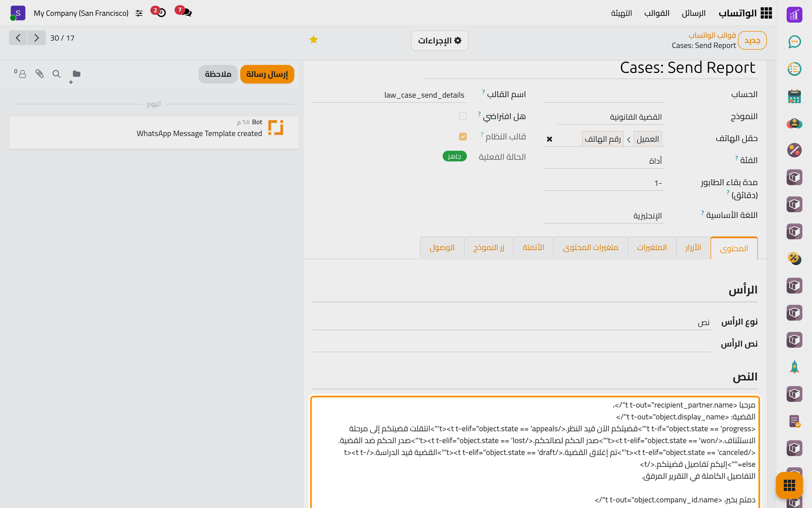The width and height of the screenshot is (812, 508).
Task: Toggle the هل افتراضي checkbox
Action: pyautogui.click(x=463, y=116)
